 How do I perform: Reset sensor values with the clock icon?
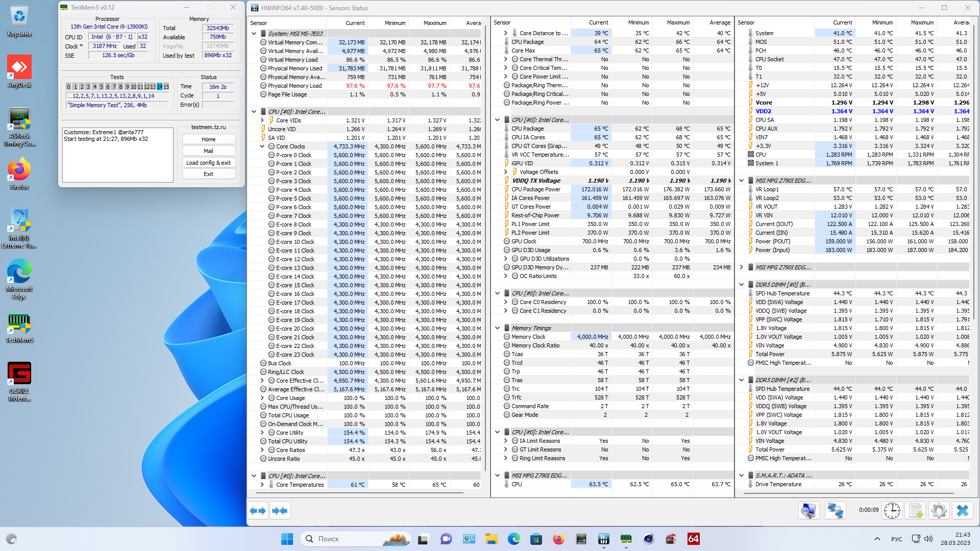(x=892, y=511)
